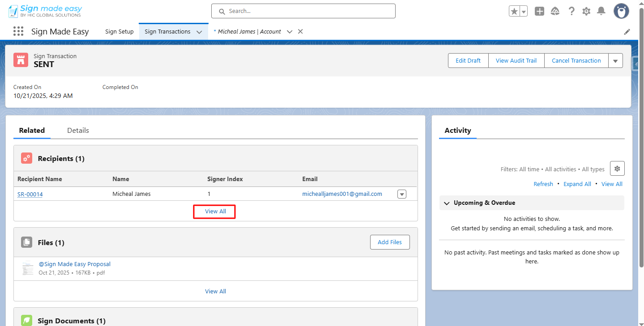Select the Activity tab
Viewport: 644px width, 326px height.
(458, 131)
